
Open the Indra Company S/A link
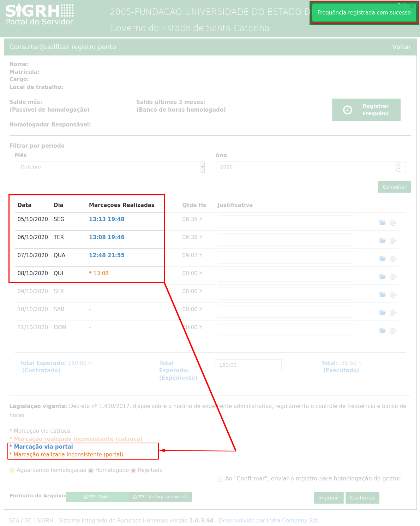tap(269, 520)
